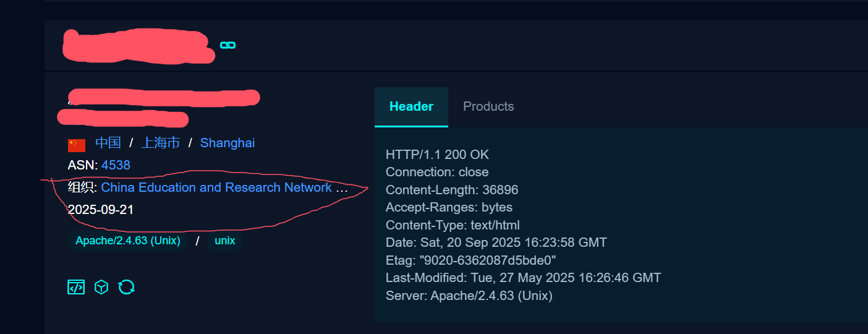Image resolution: width=868 pixels, height=334 pixels.
Task: Click the chain link icon beside the redacted title
Action: [x=228, y=45]
